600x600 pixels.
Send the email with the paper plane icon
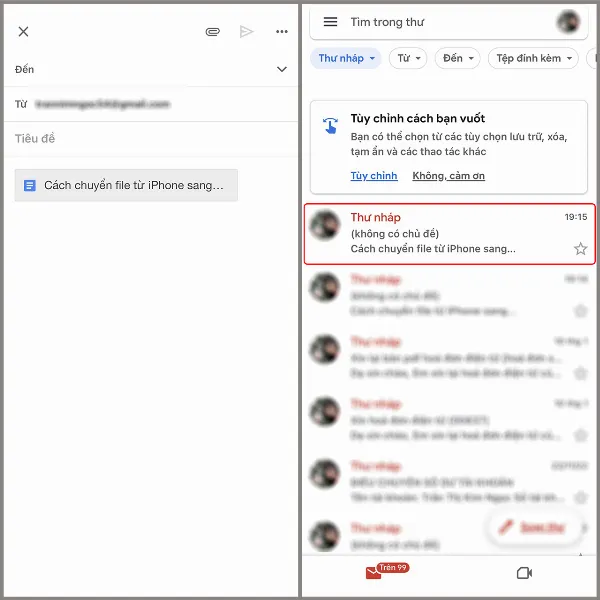point(246,31)
